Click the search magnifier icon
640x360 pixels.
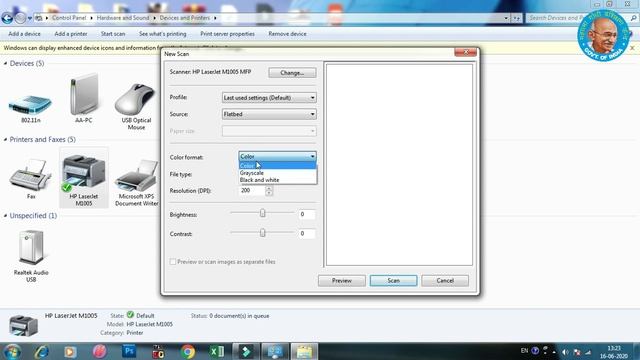(633, 18)
